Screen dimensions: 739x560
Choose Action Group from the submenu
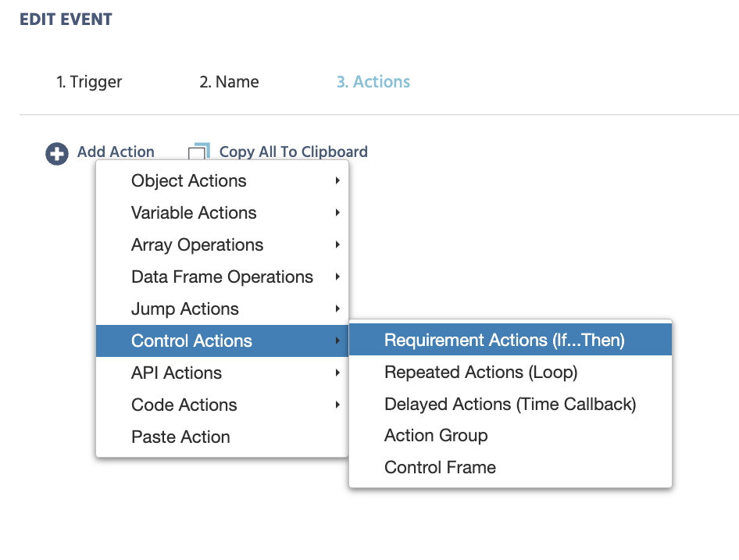(510, 436)
